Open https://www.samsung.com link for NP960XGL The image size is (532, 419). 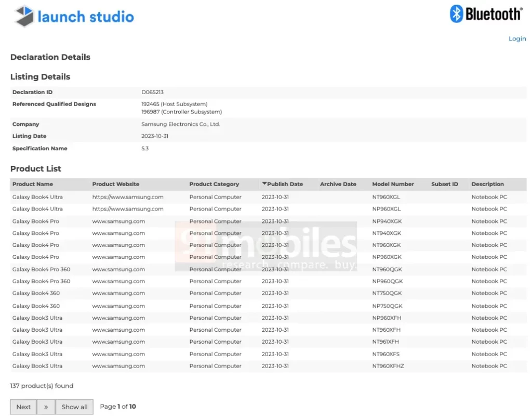(128, 209)
